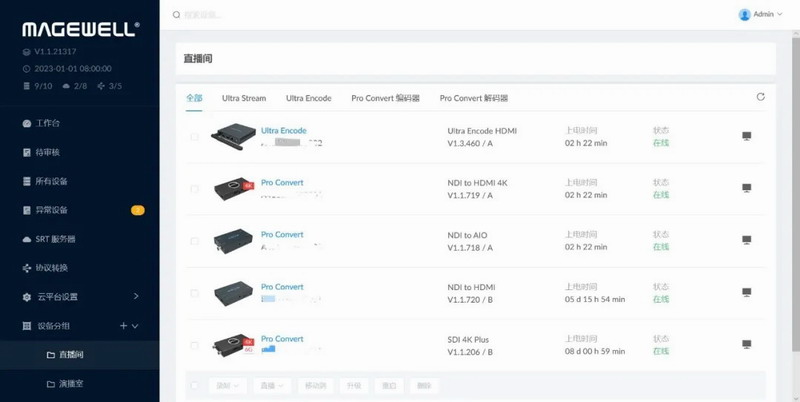800x402 pixels.
Task: Check the Ultra Encode HDMI row checkbox
Action: pyautogui.click(x=195, y=136)
